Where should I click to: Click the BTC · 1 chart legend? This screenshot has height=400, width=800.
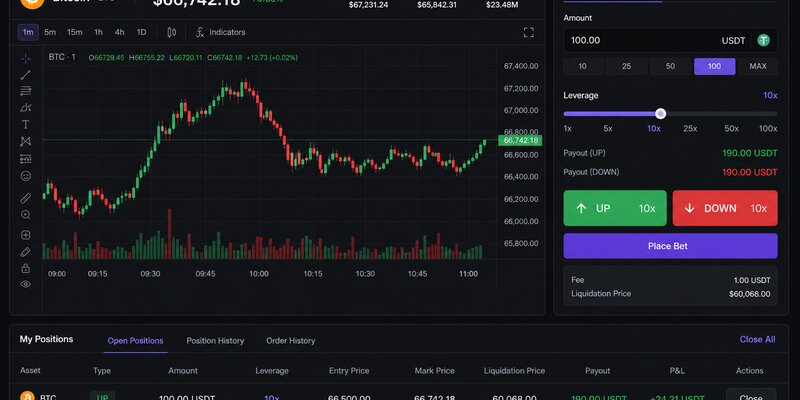(62, 57)
